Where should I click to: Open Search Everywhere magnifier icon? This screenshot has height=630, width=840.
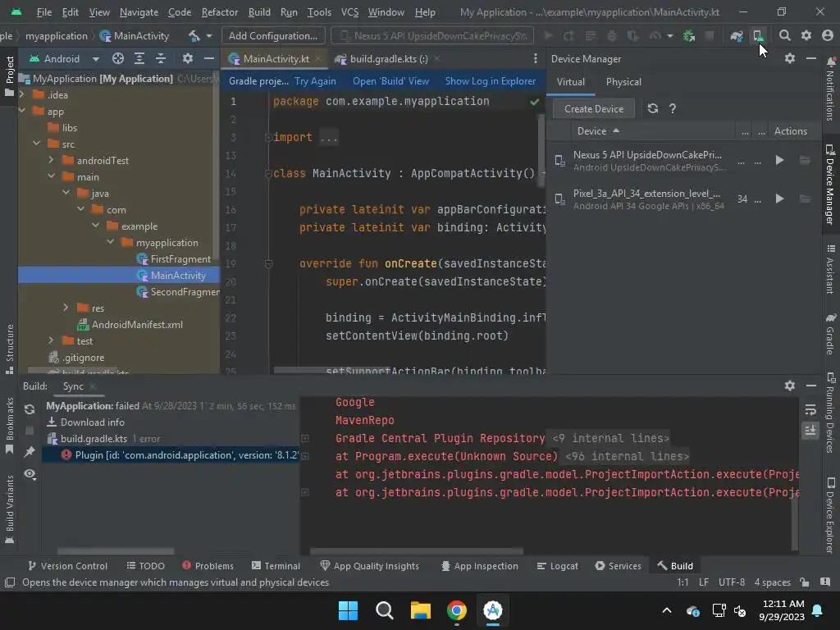[785, 36]
